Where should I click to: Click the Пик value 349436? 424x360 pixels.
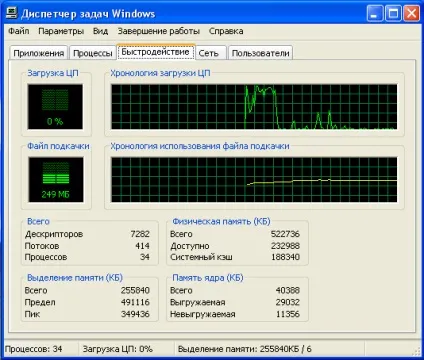[135, 314]
